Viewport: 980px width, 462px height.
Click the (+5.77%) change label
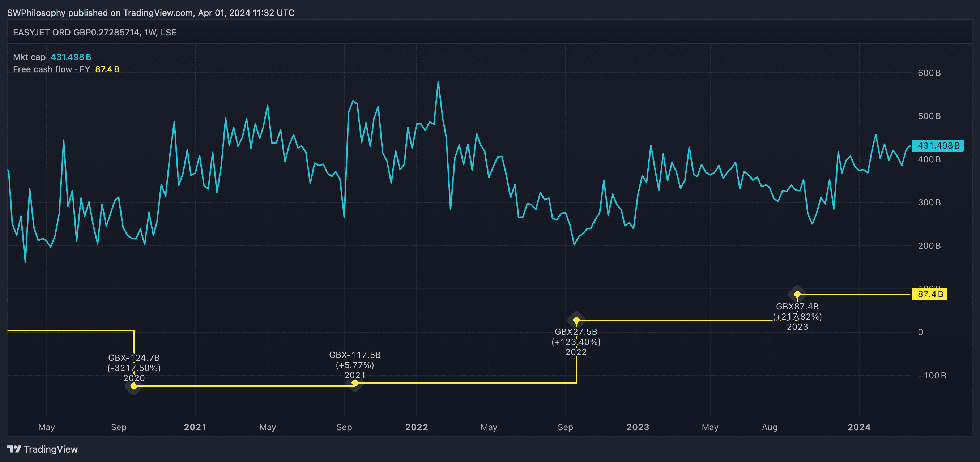pos(355,365)
